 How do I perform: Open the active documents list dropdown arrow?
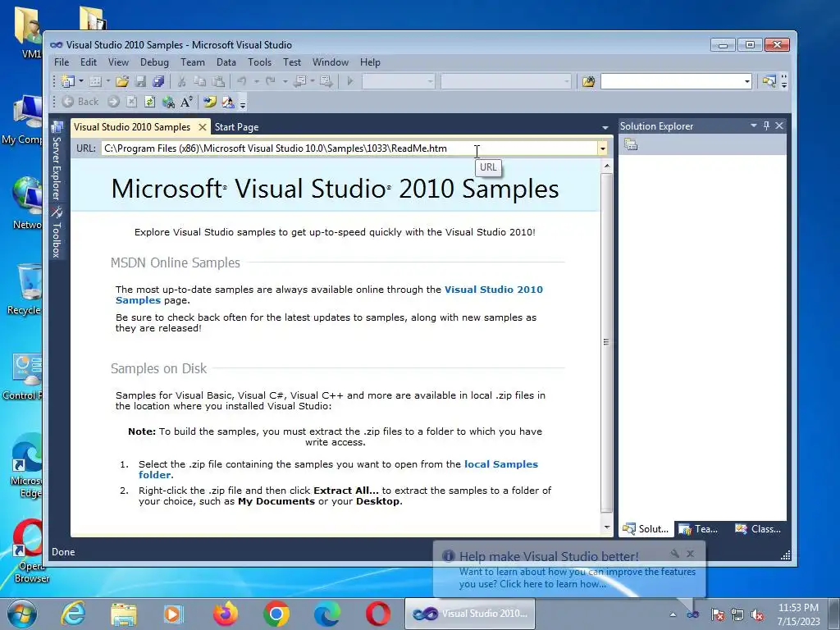[605, 127]
